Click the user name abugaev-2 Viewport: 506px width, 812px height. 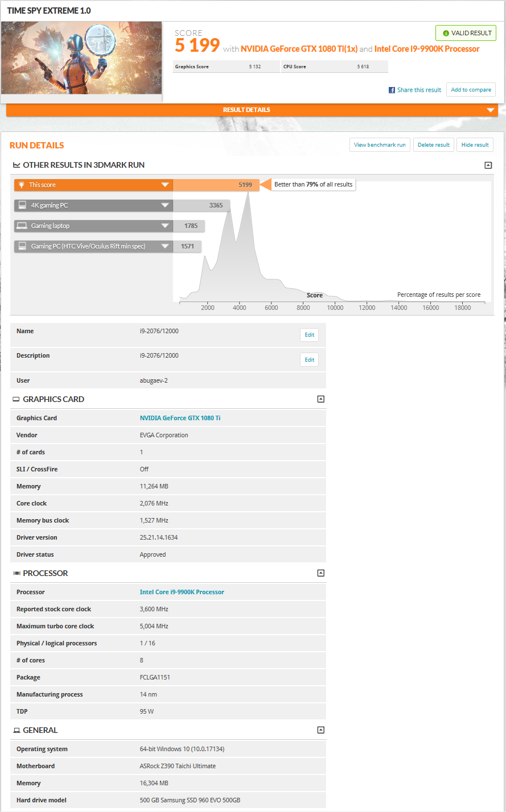[x=154, y=380]
